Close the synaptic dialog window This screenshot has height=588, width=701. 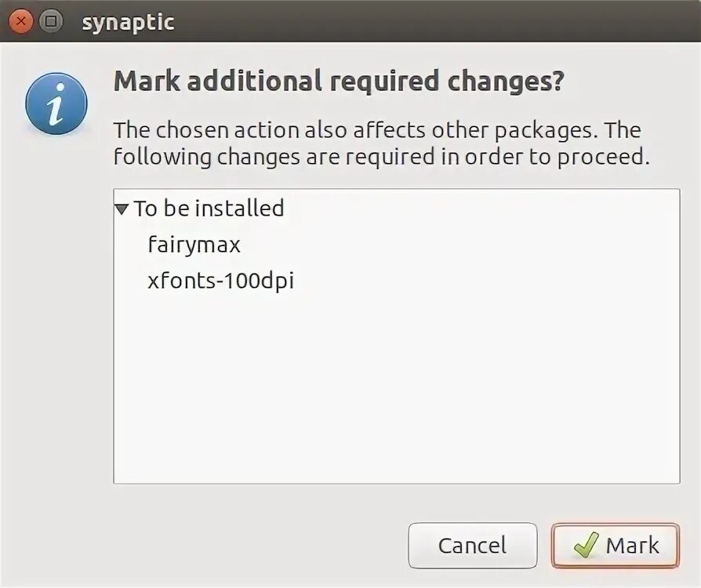pos(21,21)
